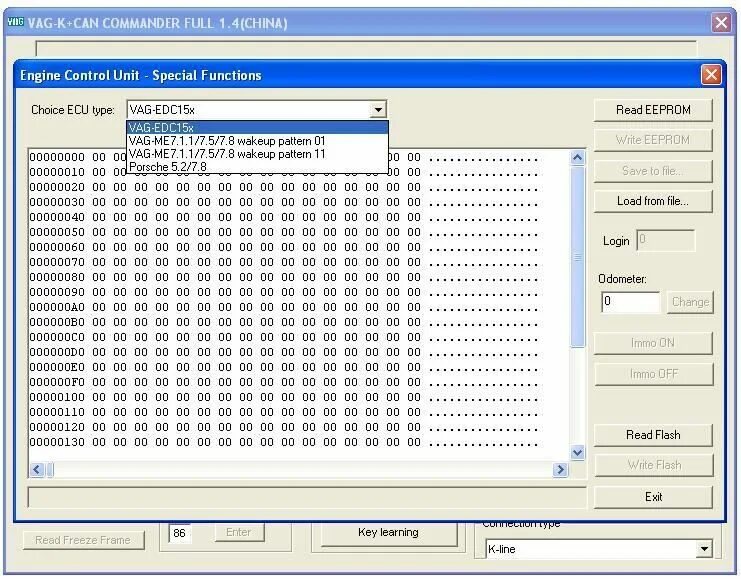Click the odometer Change button
Viewport: 741px width, 579px height.
point(690,302)
